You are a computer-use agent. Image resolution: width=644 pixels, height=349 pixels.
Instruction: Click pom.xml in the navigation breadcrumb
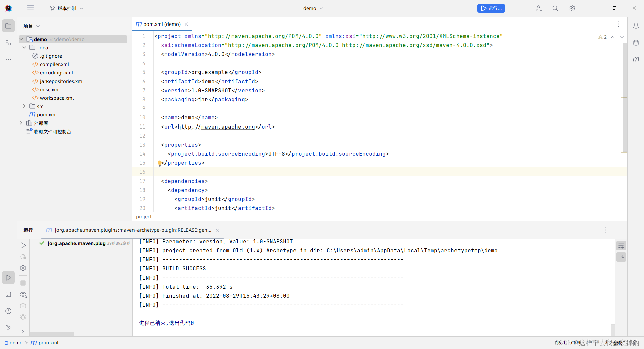(x=45, y=343)
